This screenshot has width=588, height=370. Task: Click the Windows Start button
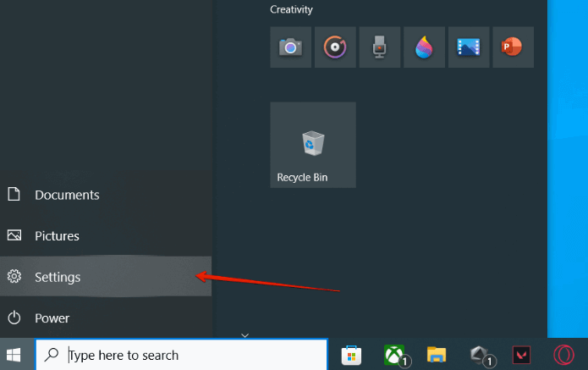14,355
